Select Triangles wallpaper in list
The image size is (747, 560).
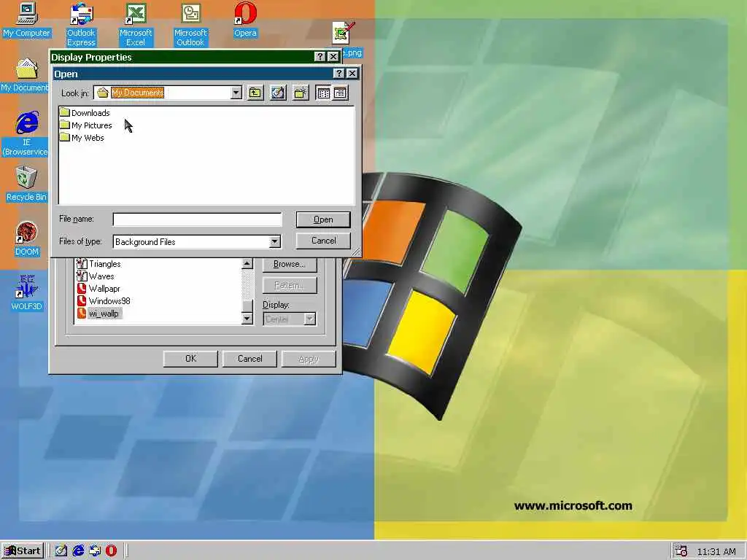coord(98,264)
